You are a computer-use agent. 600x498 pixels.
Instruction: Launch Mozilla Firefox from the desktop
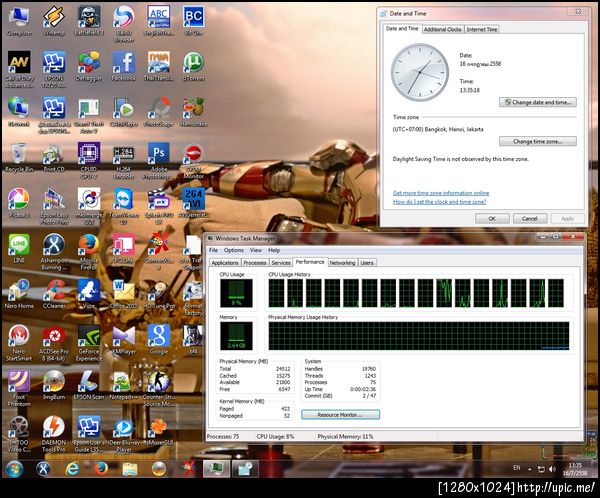(x=89, y=252)
